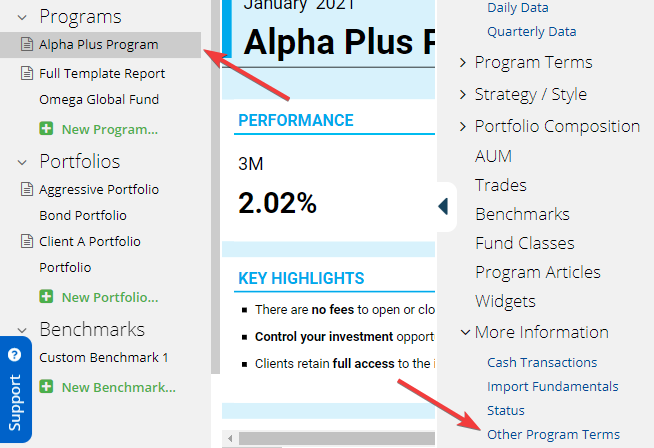Open the Fund Classes menu item
The height and width of the screenshot is (448, 654).
point(525,243)
